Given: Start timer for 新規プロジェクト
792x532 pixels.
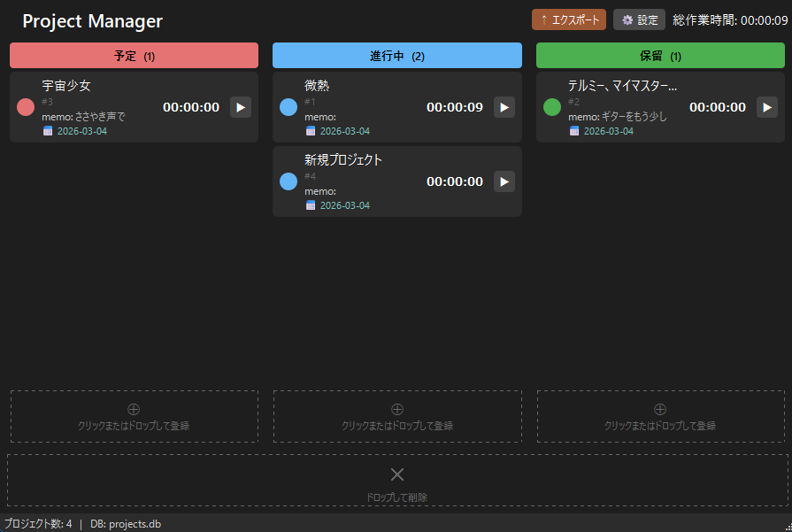Looking at the screenshot, I should (504, 181).
